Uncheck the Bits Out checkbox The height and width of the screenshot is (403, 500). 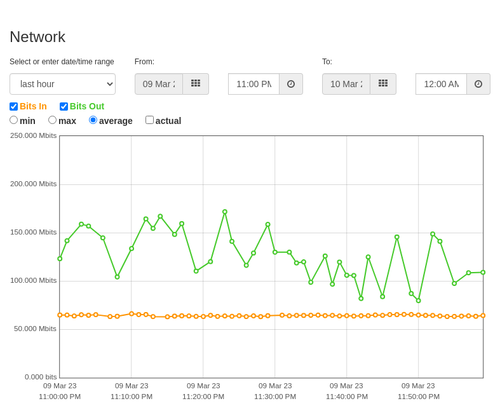(64, 106)
